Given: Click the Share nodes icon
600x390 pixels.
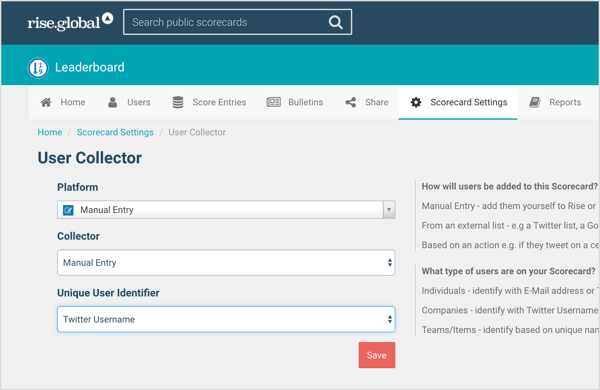Looking at the screenshot, I should coord(351,102).
